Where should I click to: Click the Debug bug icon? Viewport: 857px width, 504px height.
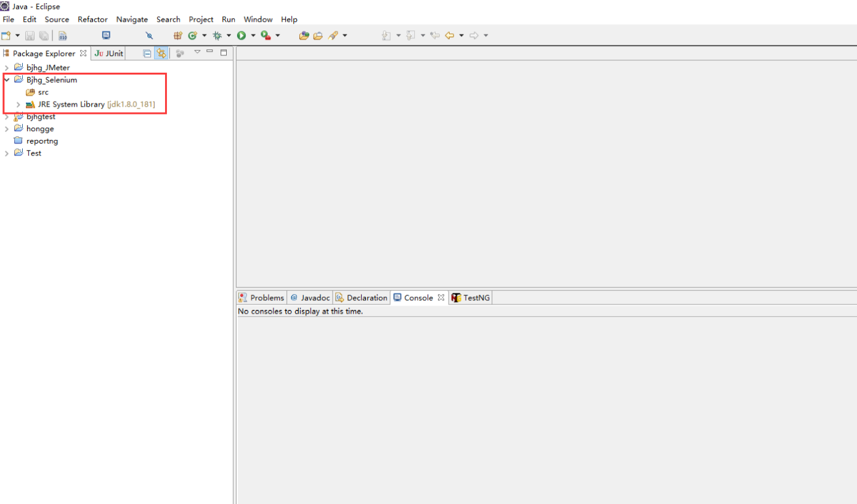point(217,36)
